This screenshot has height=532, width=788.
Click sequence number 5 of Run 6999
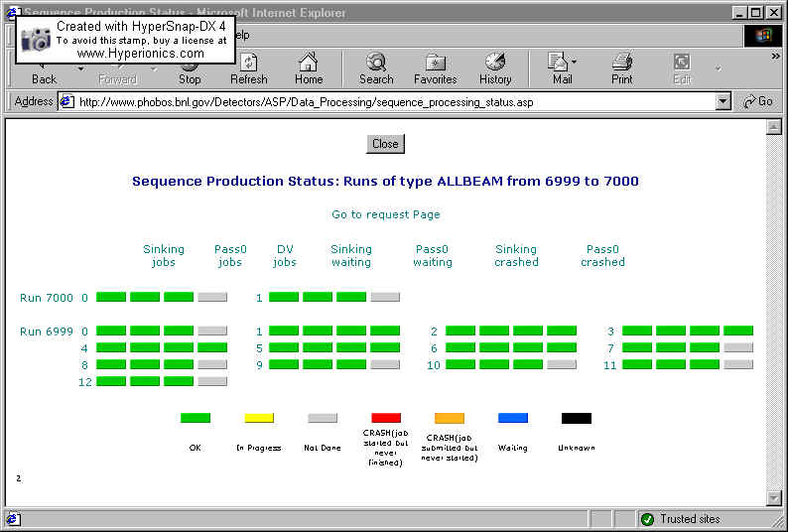[259, 348]
